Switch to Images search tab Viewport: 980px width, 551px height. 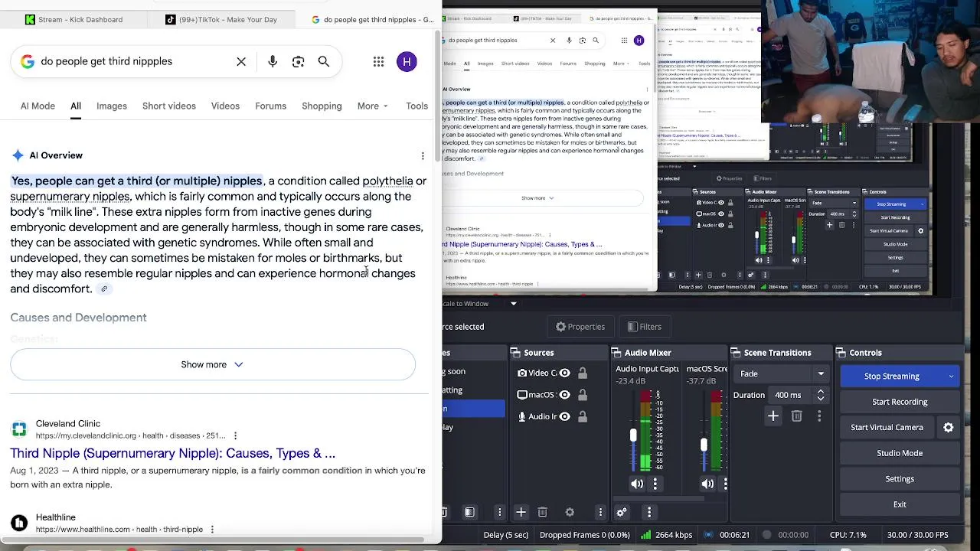pos(112,106)
